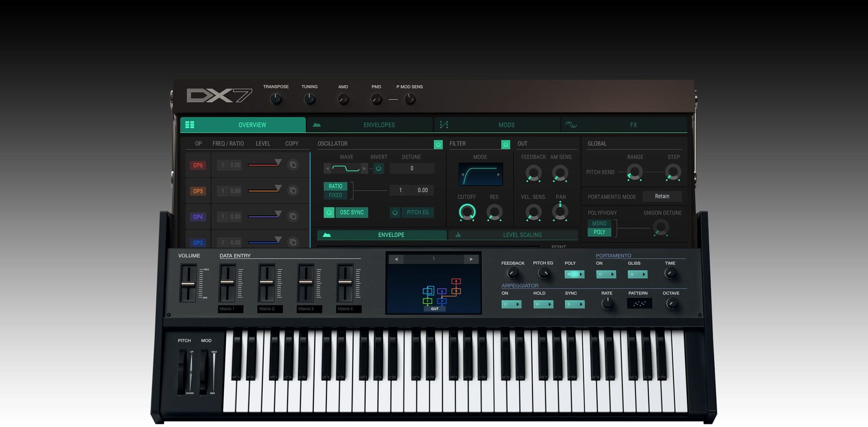868x427 pixels.
Task: Turn the TRANSPOSE knob
Action: click(x=276, y=99)
